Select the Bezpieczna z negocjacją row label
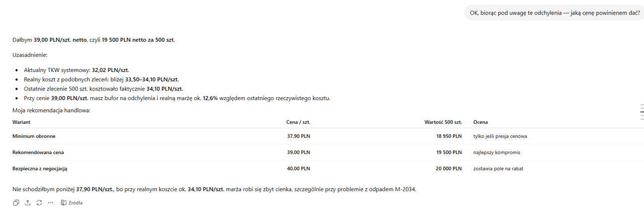Image resolution: width=644 pixels, height=216 pixels. tap(40, 169)
